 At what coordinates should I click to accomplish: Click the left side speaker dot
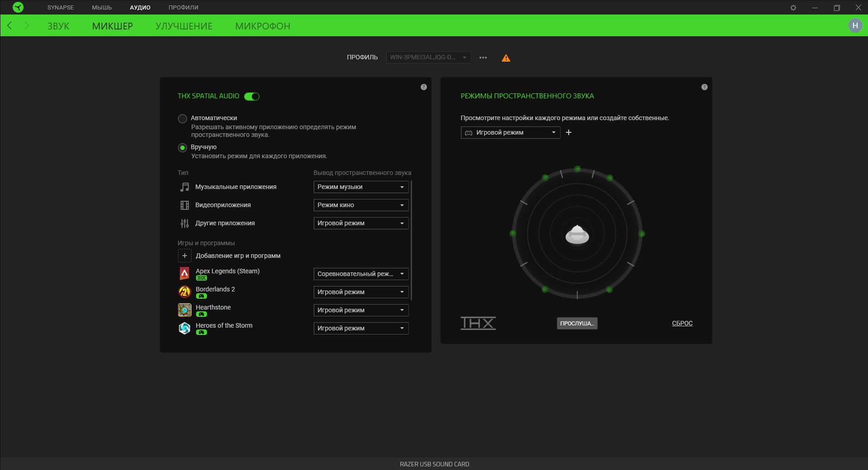(x=513, y=233)
